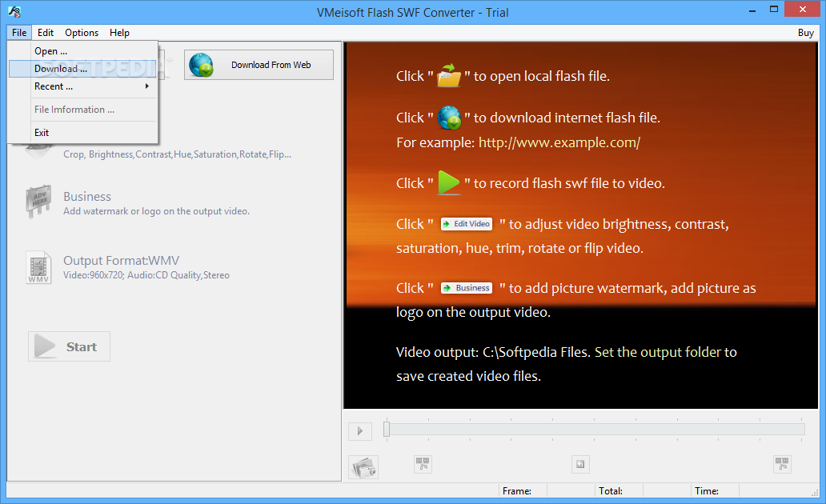Open the Options menu

tap(82, 33)
